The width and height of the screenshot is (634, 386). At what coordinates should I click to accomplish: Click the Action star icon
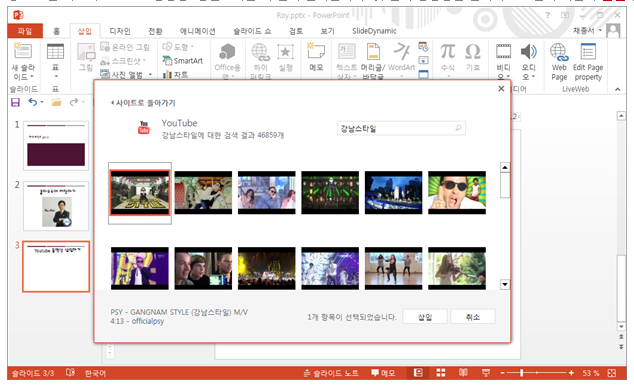point(285,52)
